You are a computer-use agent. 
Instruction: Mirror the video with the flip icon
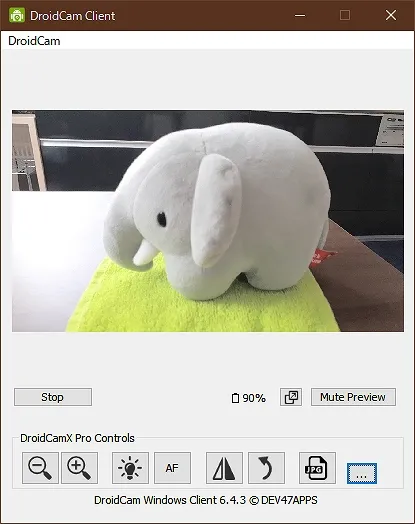[224, 468]
